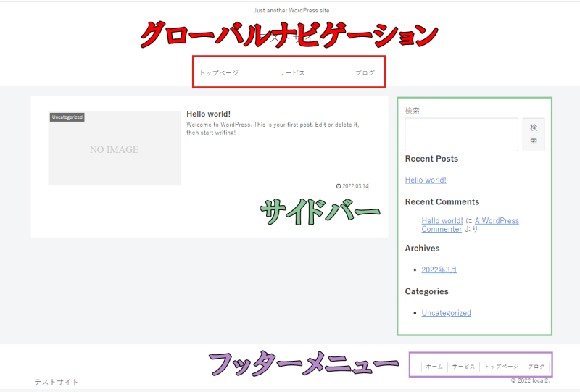
Task: Open Hello world! under Recent Posts
Action: point(426,180)
